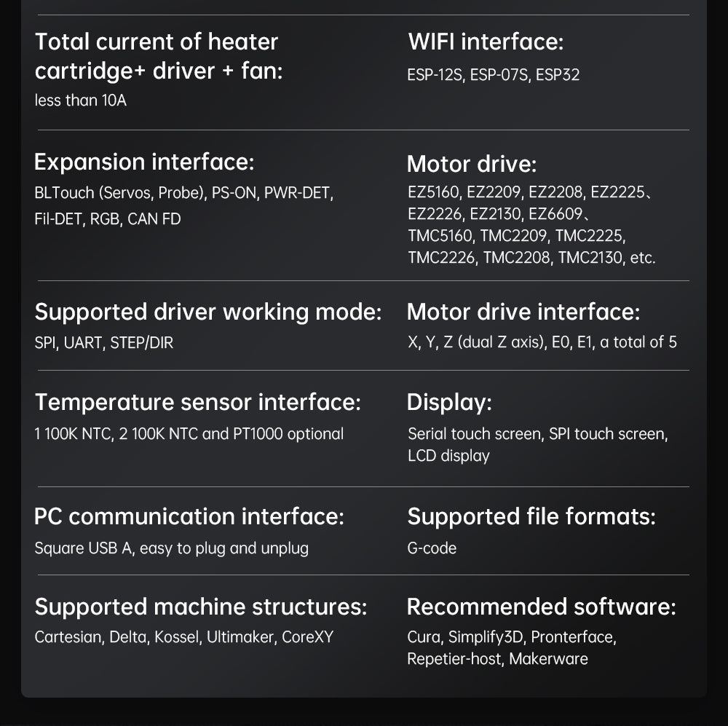This screenshot has height=726, width=728.
Task: Click the "Repetier-host, Makerware" text line
Action: click(x=497, y=659)
